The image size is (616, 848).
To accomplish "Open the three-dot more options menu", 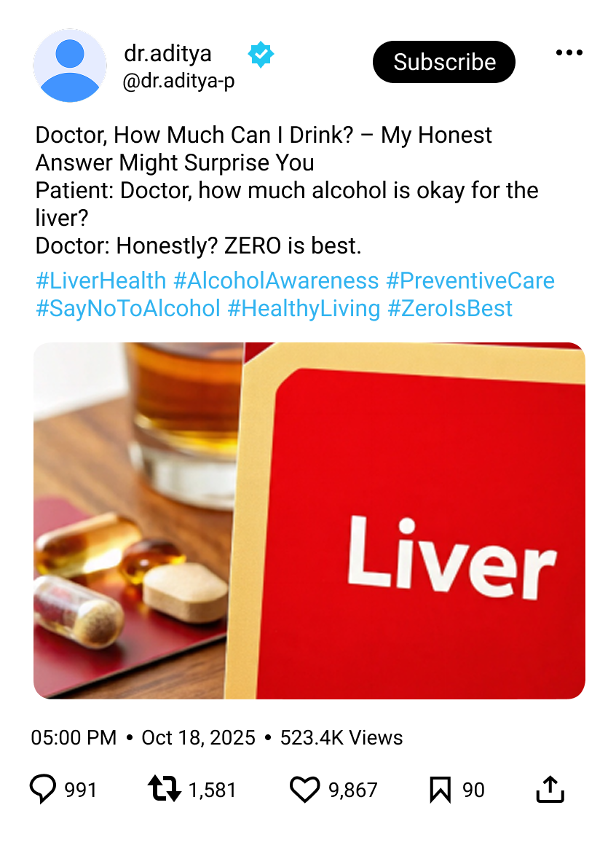I will pos(569,52).
